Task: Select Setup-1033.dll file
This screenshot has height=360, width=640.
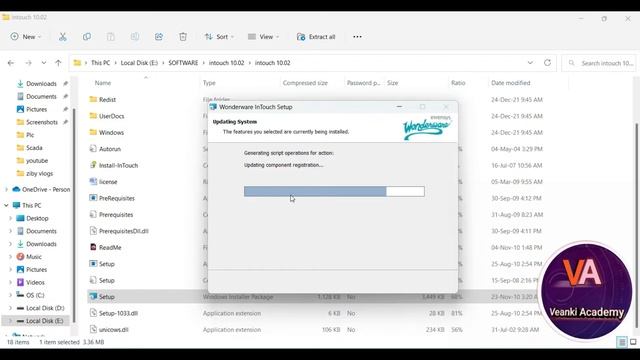Action: pyautogui.click(x=118, y=313)
